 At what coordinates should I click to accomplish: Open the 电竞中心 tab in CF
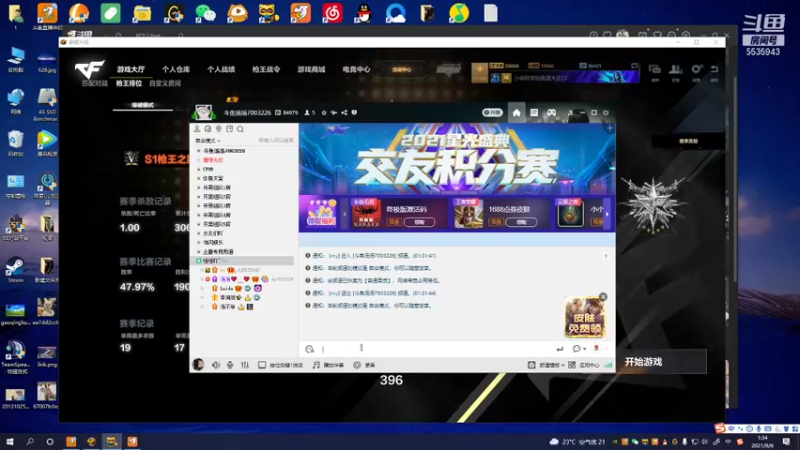point(356,69)
